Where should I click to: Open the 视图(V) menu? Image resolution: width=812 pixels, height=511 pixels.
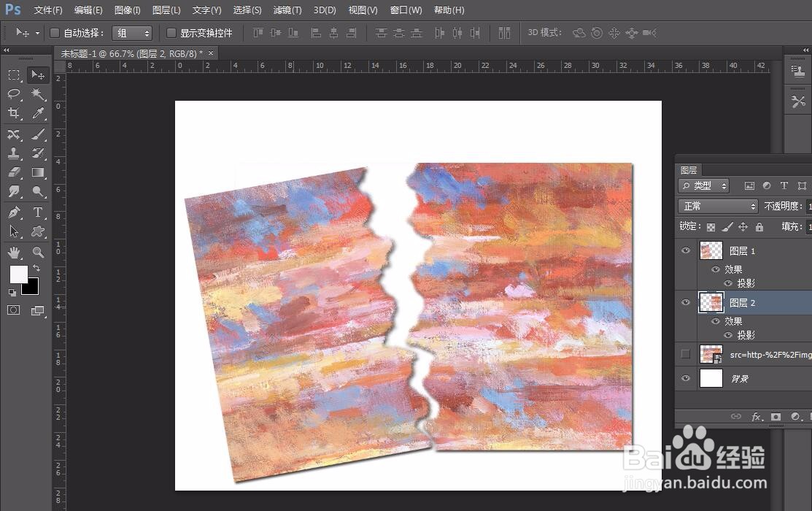point(363,10)
